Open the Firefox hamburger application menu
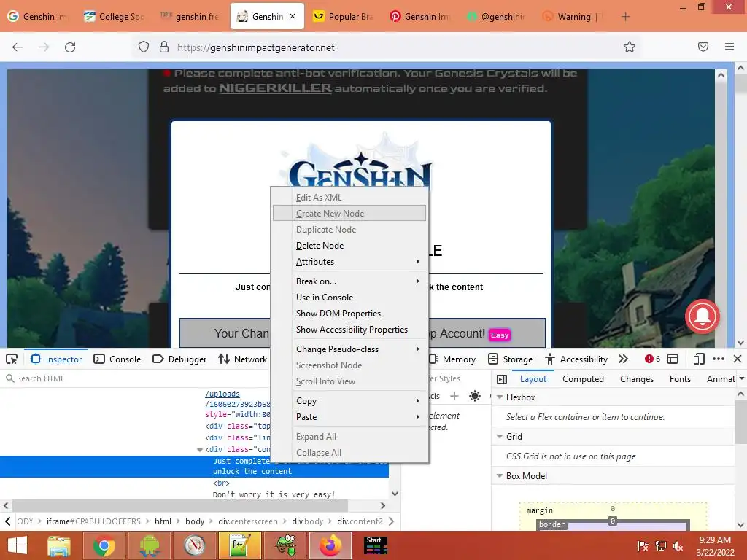 pyautogui.click(x=729, y=47)
